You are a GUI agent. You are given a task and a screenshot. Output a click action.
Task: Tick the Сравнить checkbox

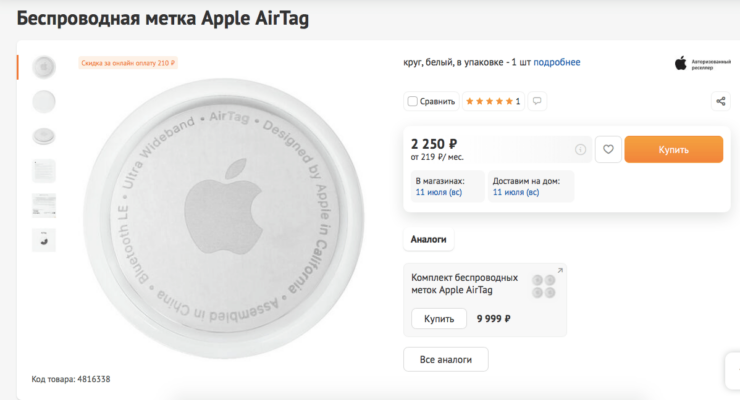[x=412, y=101]
